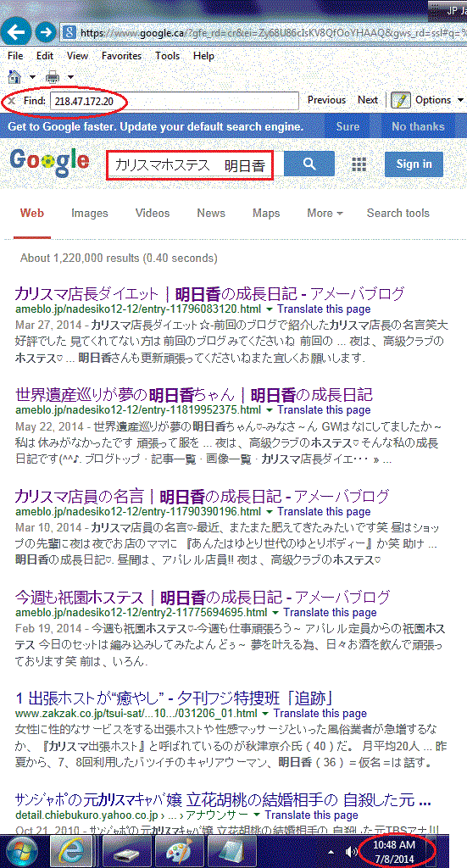This screenshot has width=467, height=868.
Task: Click Translate this page for entry-11796083120
Action: (x=325, y=309)
